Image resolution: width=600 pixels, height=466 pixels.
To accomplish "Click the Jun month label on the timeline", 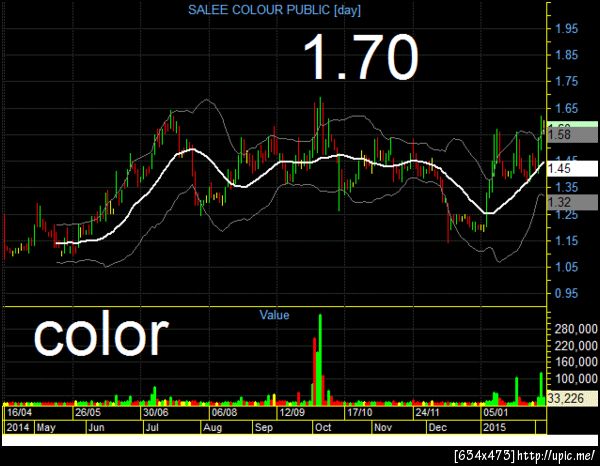I will pos(96,427).
